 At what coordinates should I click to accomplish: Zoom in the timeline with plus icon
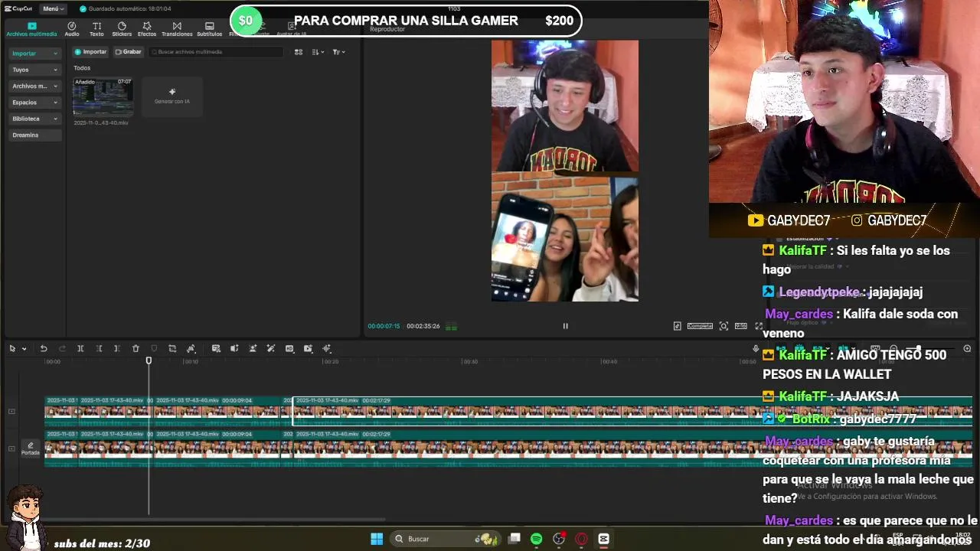click(967, 349)
